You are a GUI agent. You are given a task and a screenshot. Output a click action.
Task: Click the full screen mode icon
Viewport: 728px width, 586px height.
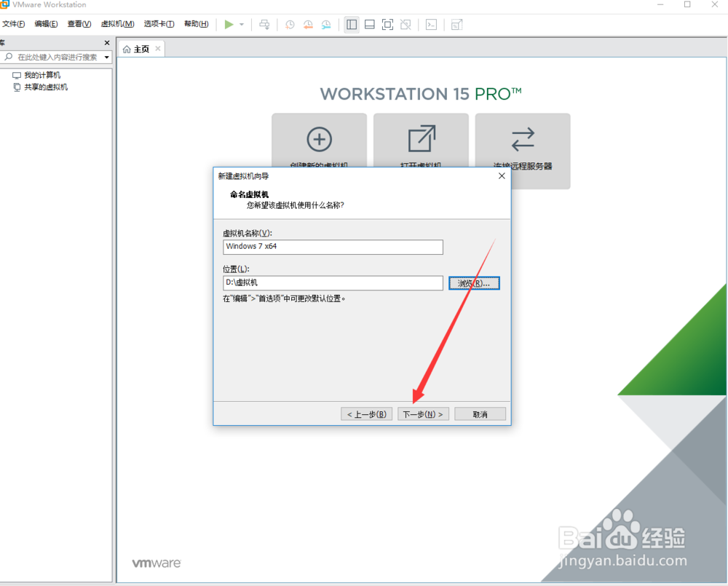pos(387,25)
